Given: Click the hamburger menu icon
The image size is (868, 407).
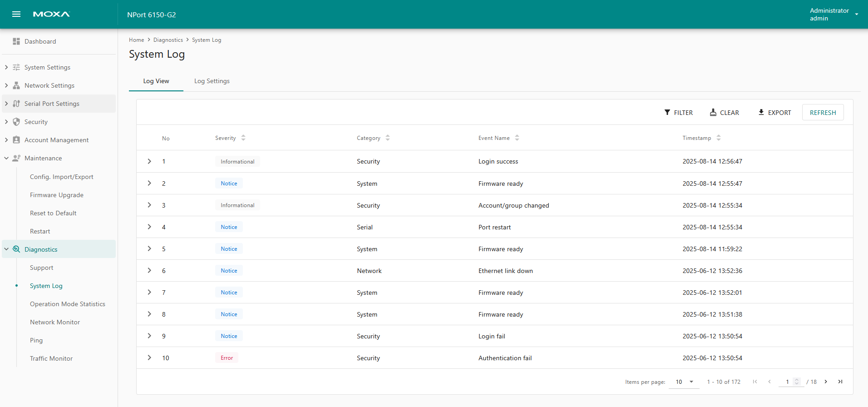Looking at the screenshot, I should 16,14.
